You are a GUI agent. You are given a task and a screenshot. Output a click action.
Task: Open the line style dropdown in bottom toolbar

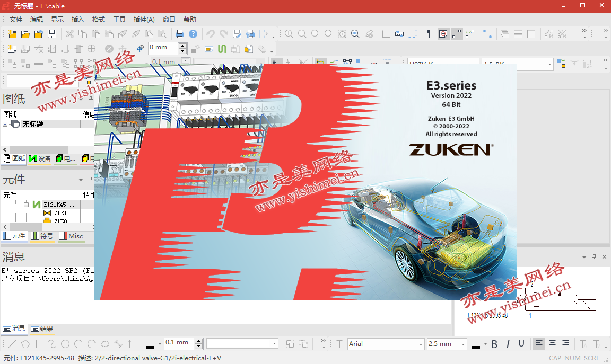click(274, 343)
